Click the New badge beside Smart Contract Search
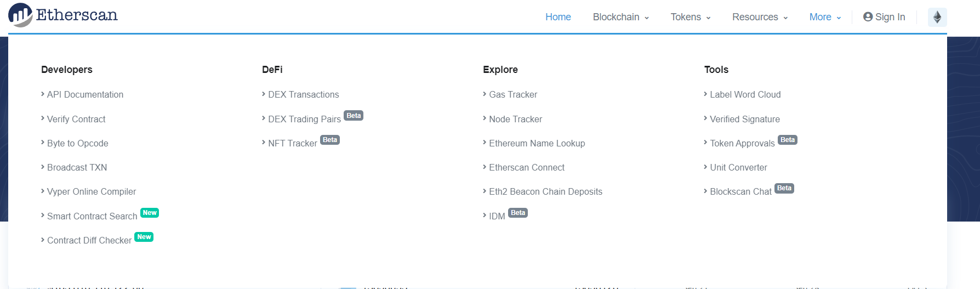 tap(150, 213)
